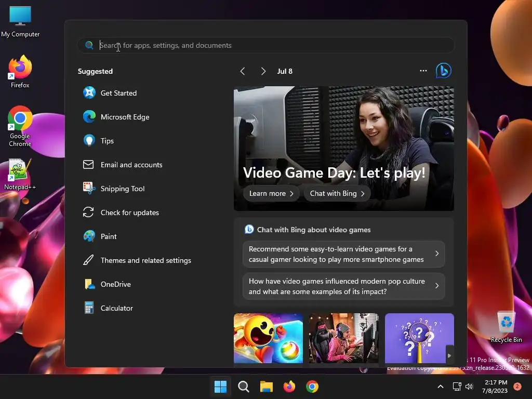Click the Microsoft Edge text label
The height and width of the screenshot is (399, 532).
point(125,117)
